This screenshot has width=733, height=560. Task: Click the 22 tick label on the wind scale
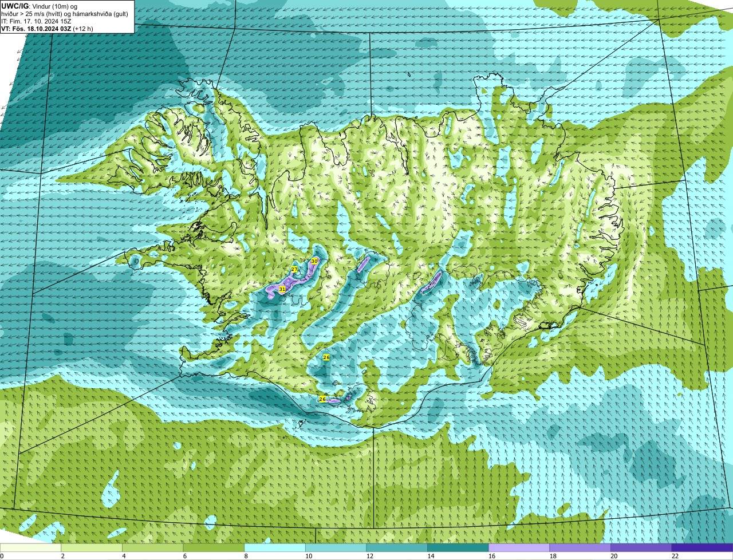pos(675,555)
